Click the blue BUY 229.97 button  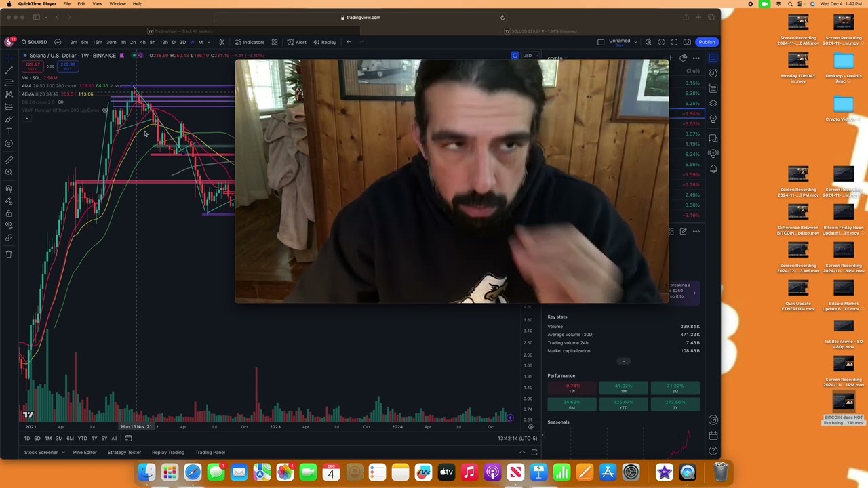(x=67, y=66)
